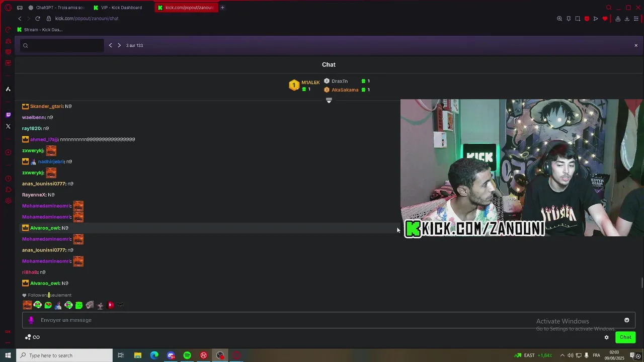Viewport: 644px width, 362px height.
Task: Collapse the gifter leaderboard chevron
Action: click(329, 101)
